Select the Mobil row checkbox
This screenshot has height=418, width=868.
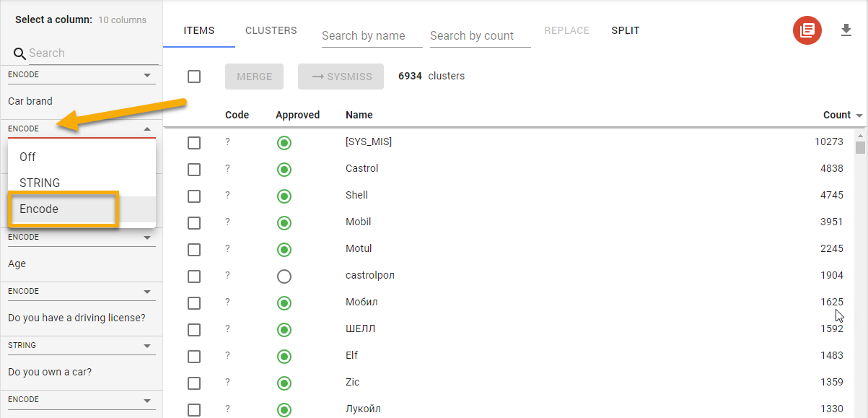coord(194,222)
